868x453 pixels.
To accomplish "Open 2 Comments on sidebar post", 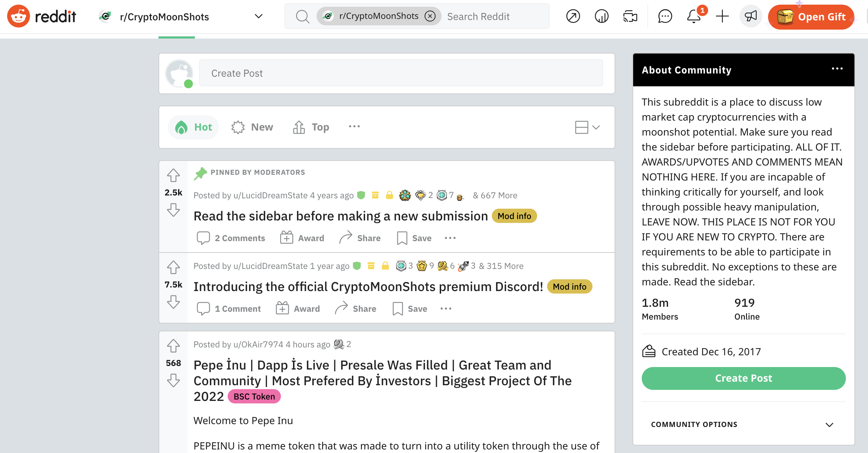I will 231,238.
